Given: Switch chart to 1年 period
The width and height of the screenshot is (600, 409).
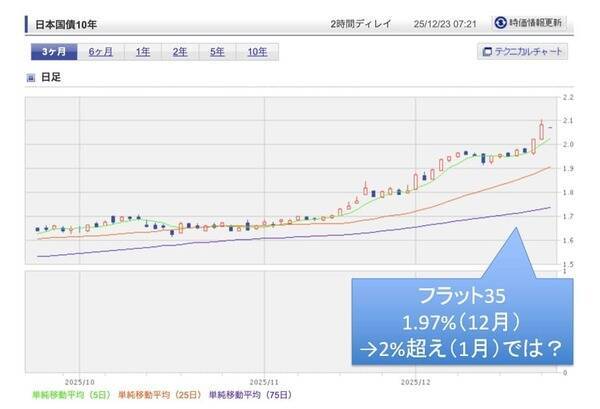Looking at the screenshot, I should (x=143, y=52).
